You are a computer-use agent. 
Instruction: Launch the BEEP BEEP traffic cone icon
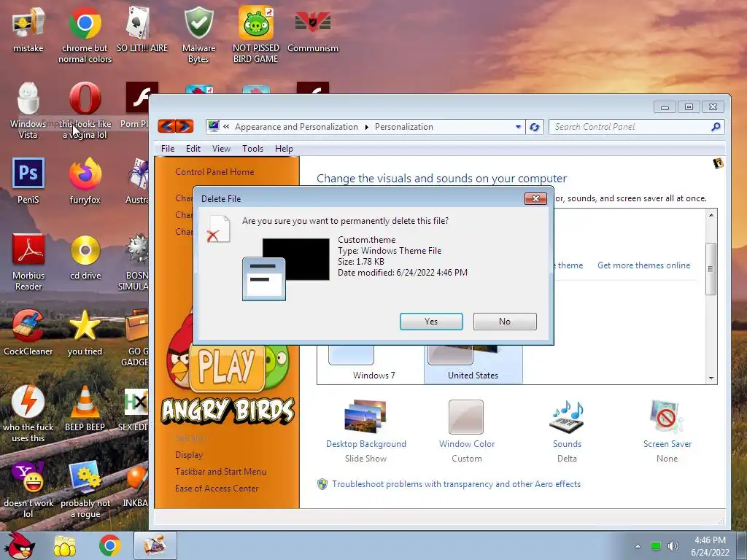tap(85, 402)
